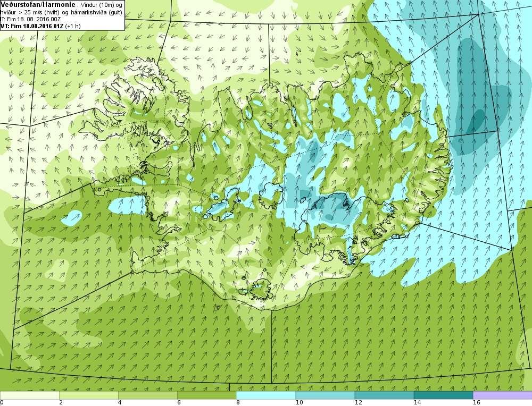Click the light green 2–4 m/s legend swatch
This screenshot has height=406, width=532.
click(x=88, y=395)
